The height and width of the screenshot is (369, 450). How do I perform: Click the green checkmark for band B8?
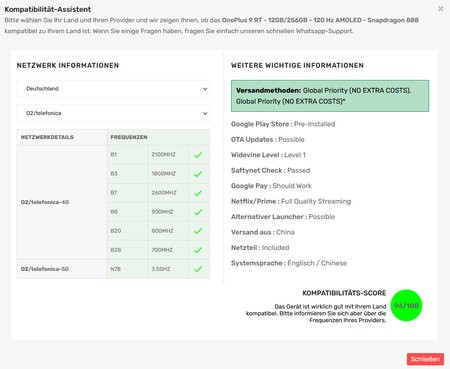[198, 212]
